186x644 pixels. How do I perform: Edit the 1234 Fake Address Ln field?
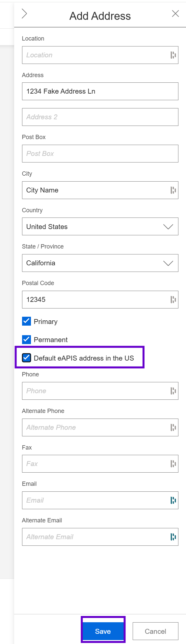(100, 91)
